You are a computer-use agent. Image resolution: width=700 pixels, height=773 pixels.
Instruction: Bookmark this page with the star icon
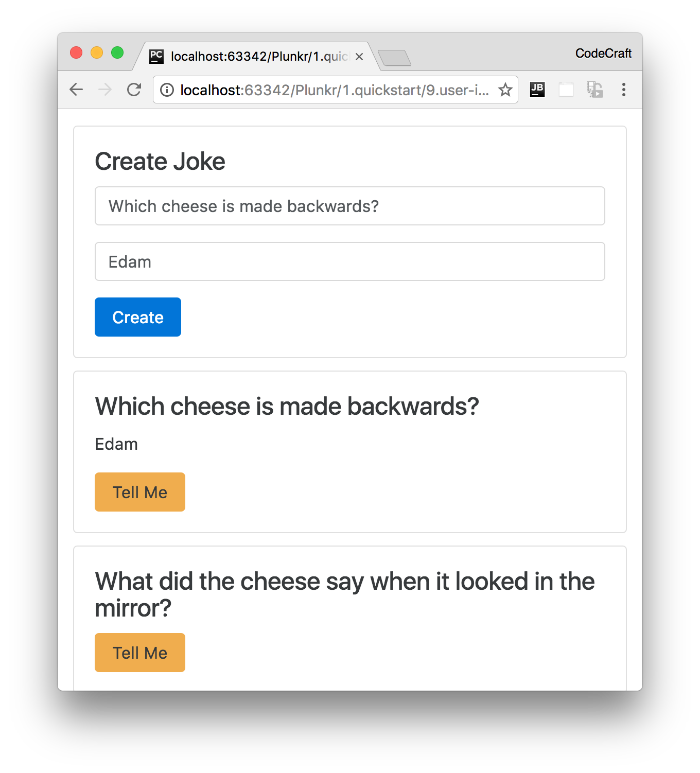click(505, 90)
